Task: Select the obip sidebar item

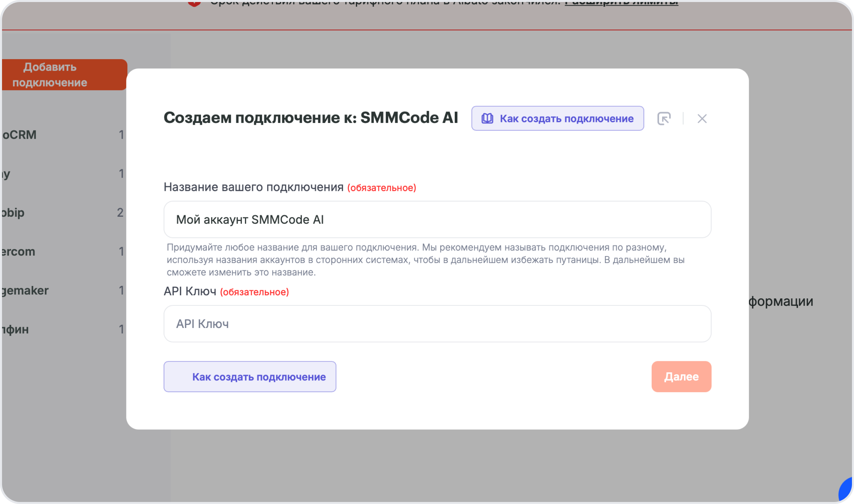Action: click(63, 213)
